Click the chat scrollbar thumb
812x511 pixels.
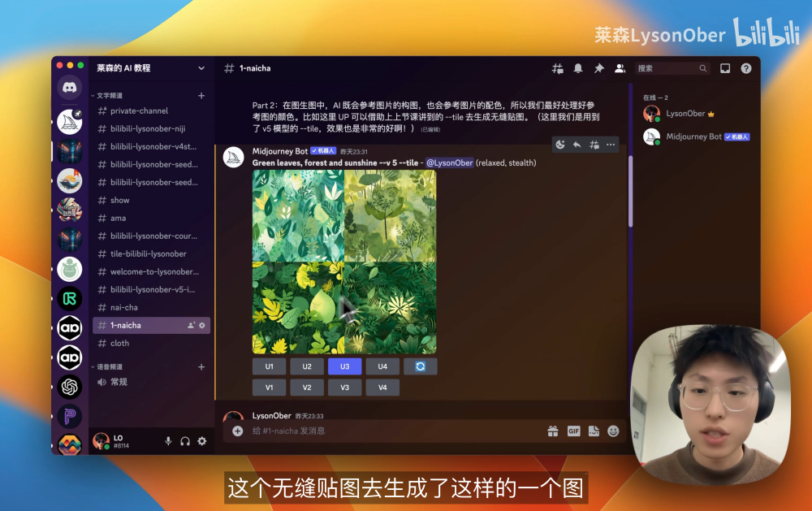click(x=630, y=191)
